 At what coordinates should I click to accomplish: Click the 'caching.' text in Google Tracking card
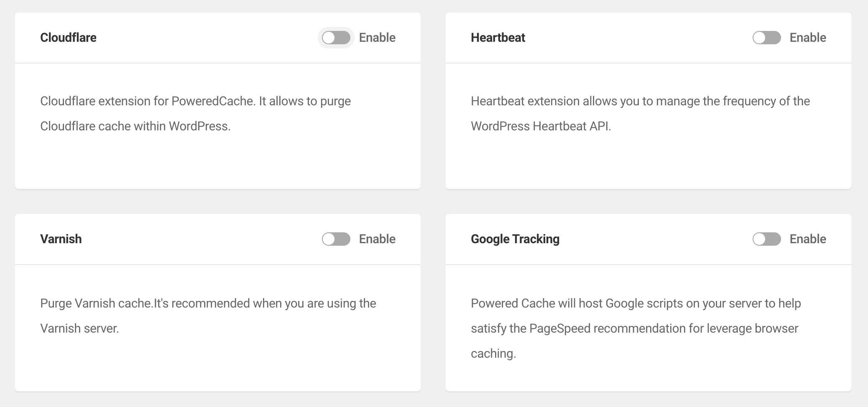click(x=493, y=354)
